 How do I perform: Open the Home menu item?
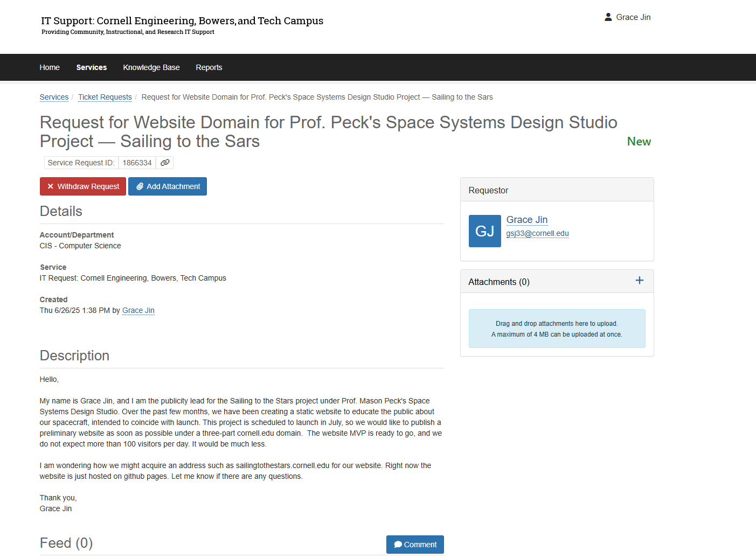click(50, 67)
